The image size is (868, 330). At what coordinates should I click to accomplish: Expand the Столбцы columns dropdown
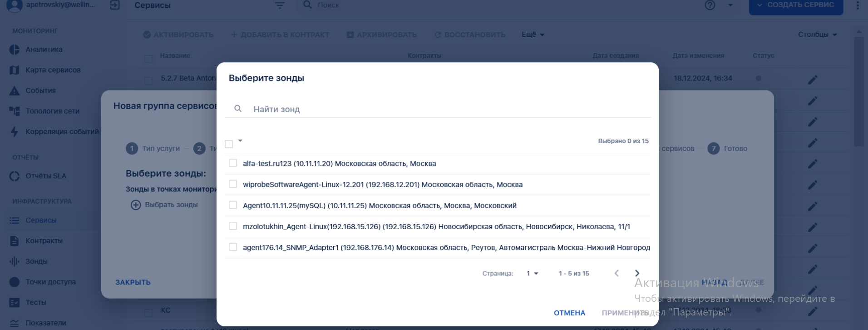817,35
